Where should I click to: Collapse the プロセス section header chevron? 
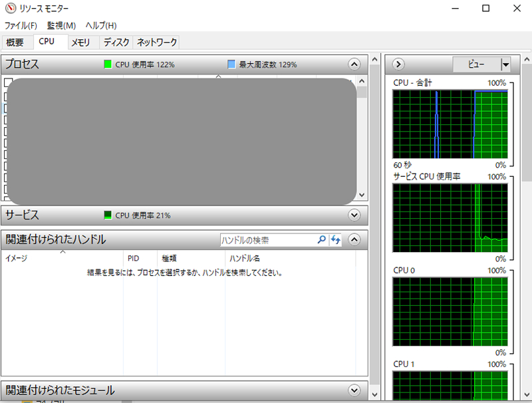coord(354,64)
